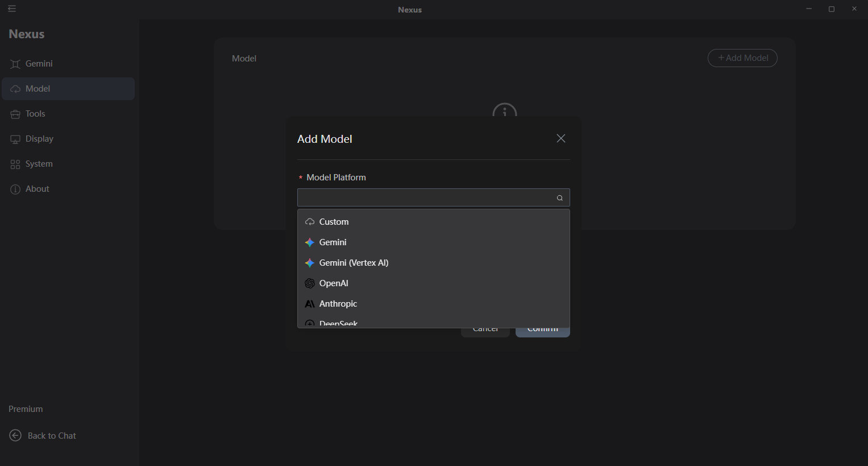Click the Tools sidebar icon
Screen dimensions: 868x466
click(x=15, y=113)
